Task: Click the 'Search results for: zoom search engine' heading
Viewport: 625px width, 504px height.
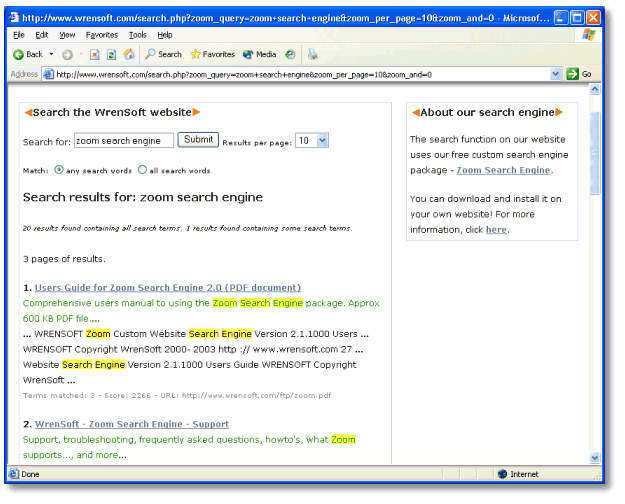Action: coord(143,197)
